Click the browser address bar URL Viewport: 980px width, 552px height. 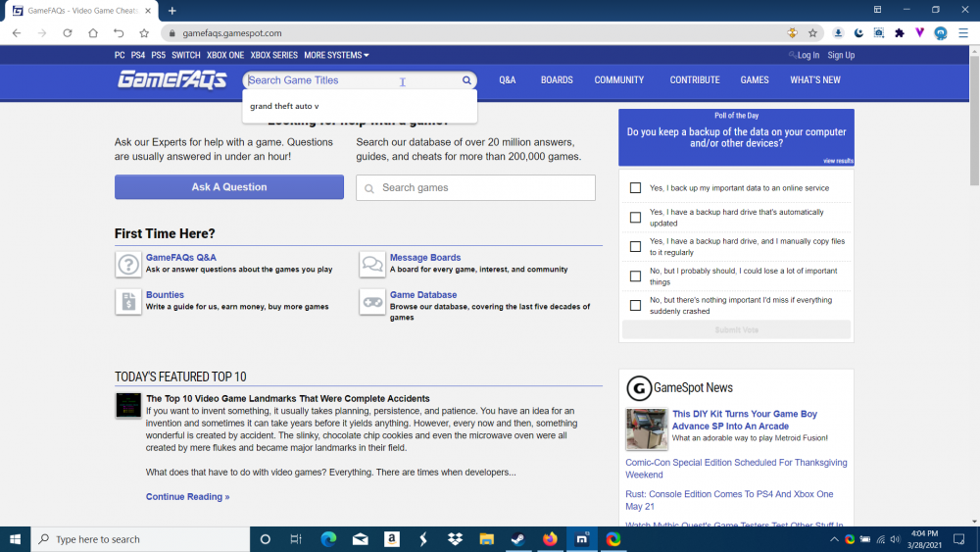point(232,33)
